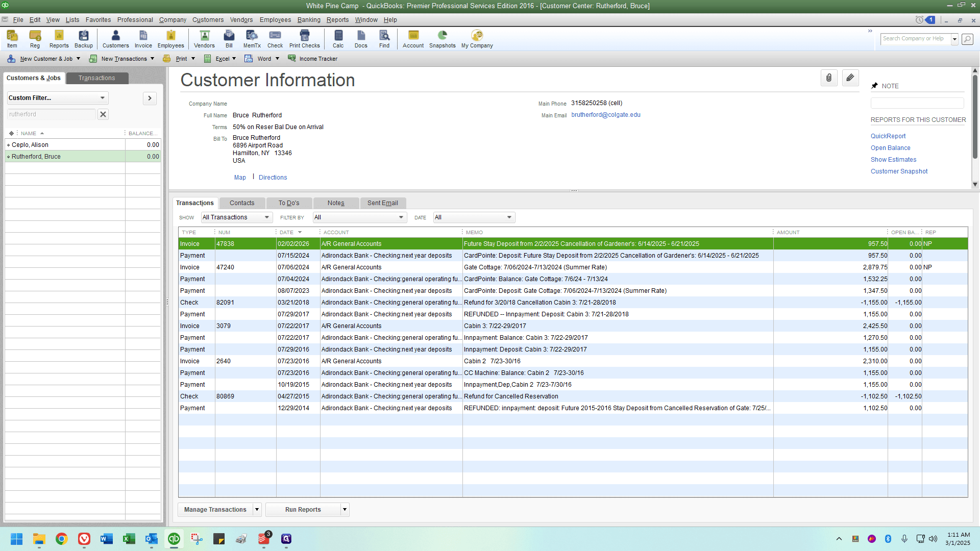Click the attach file paperclip icon
The width and height of the screenshot is (980, 551).
pos(829,78)
